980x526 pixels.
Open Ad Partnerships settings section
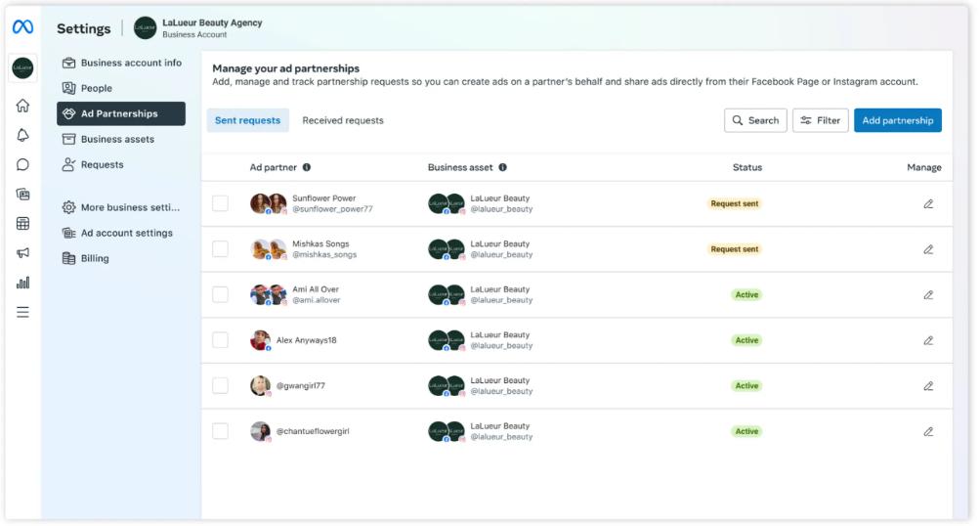(x=121, y=113)
